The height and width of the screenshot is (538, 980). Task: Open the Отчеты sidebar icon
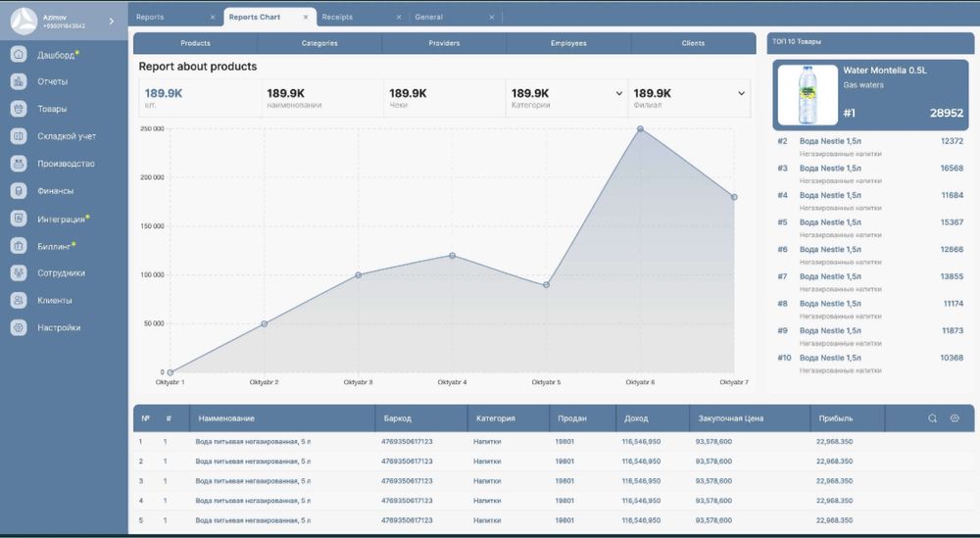tap(19, 81)
